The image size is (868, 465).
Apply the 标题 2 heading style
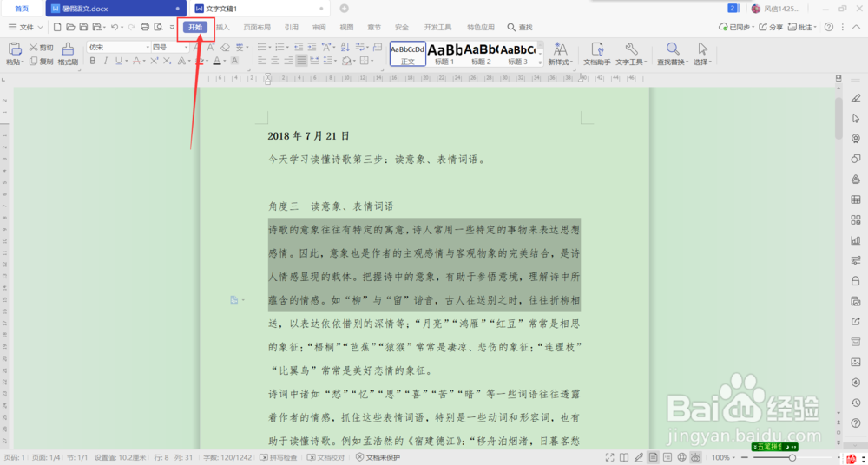click(481, 54)
